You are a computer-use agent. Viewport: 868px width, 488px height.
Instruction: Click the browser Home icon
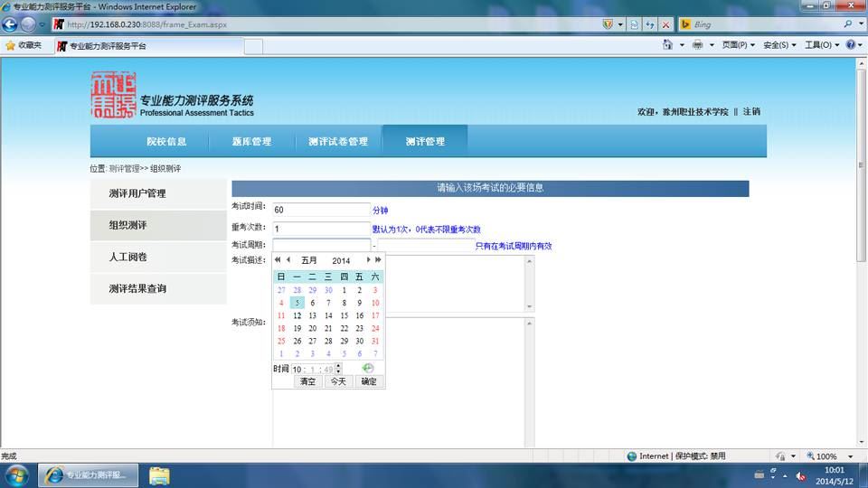(x=667, y=45)
